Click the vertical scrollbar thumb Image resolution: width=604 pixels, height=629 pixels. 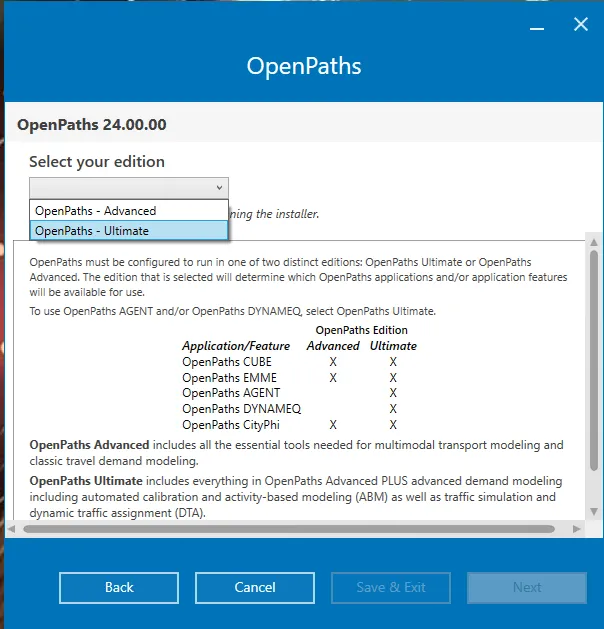(594, 360)
